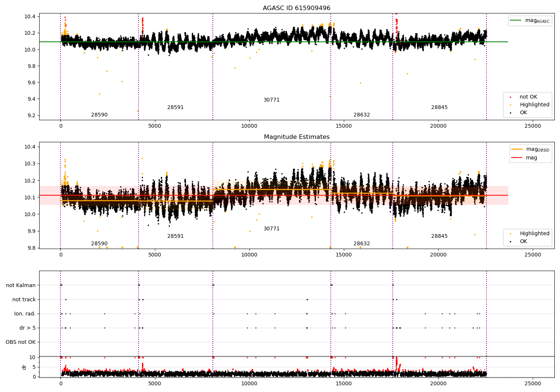Click y-tick 10.4 on the AGASC ID plot

(x=30, y=16)
